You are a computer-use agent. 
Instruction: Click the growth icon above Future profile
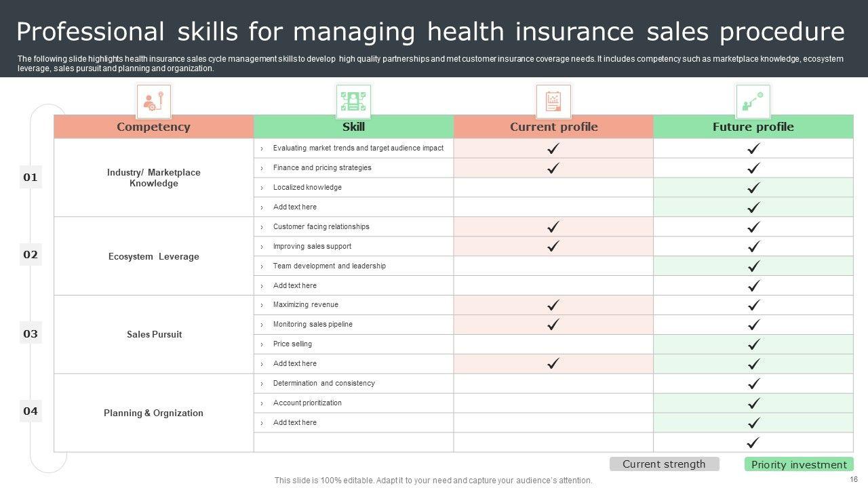click(753, 102)
